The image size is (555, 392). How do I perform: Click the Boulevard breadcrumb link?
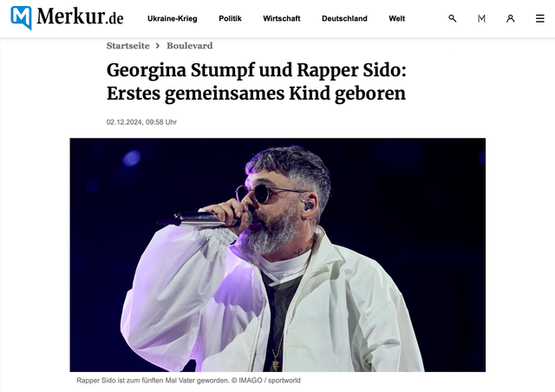pyautogui.click(x=190, y=46)
